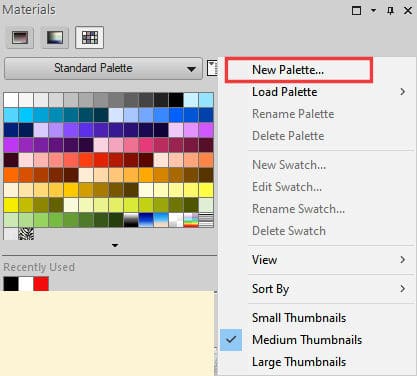Expand the Sort By submenu
The width and height of the screenshot is (417, 376).
tap(317, 289)
